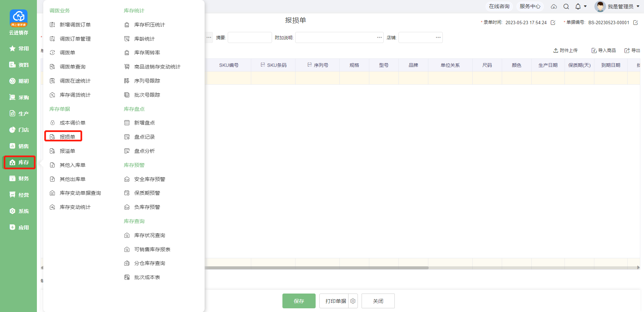Open 调拨在途统计 menu entry
The width and height of the screenshot is (644, 312).
[70, 81]
